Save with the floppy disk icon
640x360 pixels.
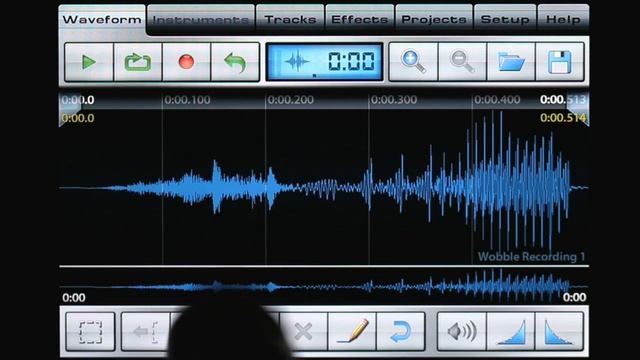coord(560,62)
